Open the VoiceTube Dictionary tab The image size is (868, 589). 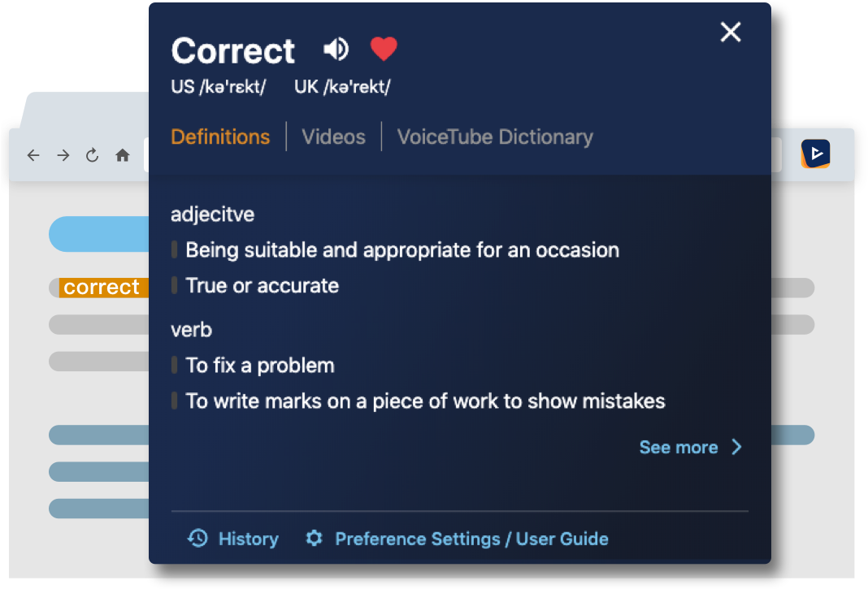click(495, 136)
